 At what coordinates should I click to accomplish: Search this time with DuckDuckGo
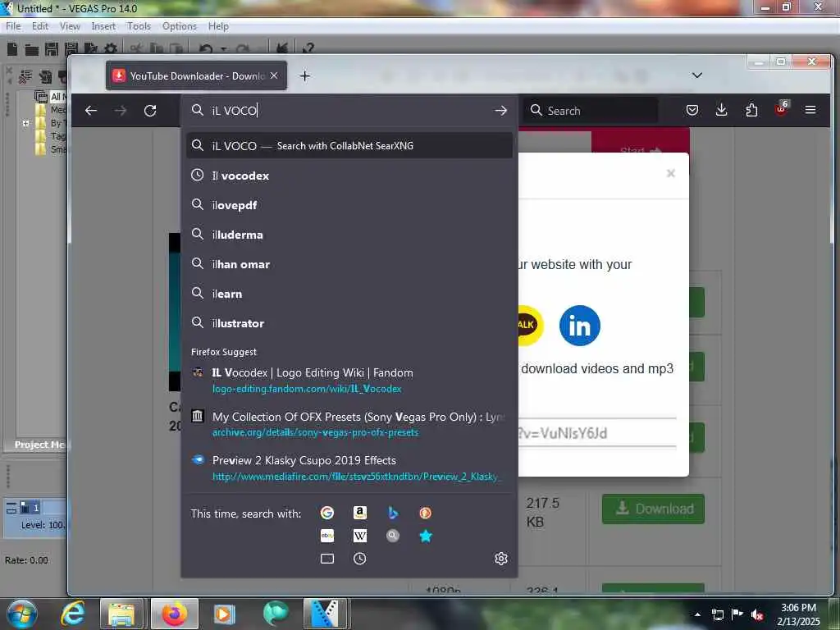(x=426, y=513)
